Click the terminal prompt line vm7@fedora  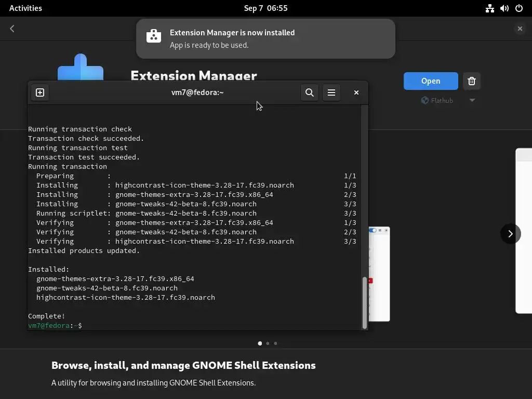click(x=55, y=325)
